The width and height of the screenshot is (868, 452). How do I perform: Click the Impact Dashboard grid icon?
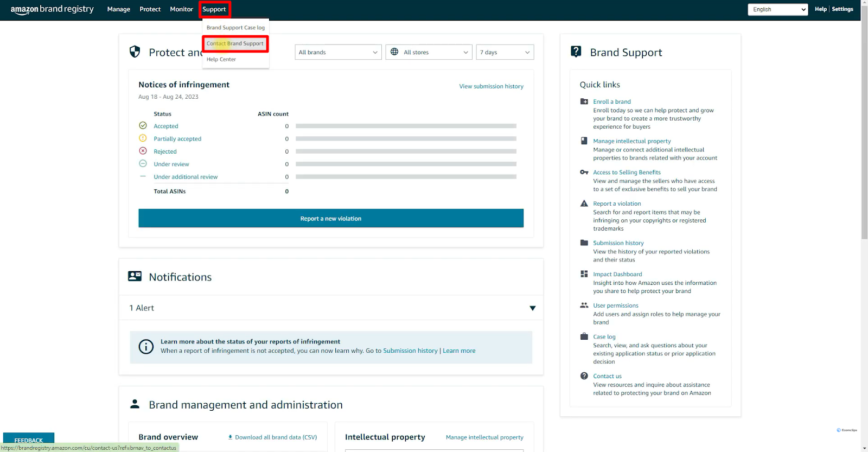584,274
